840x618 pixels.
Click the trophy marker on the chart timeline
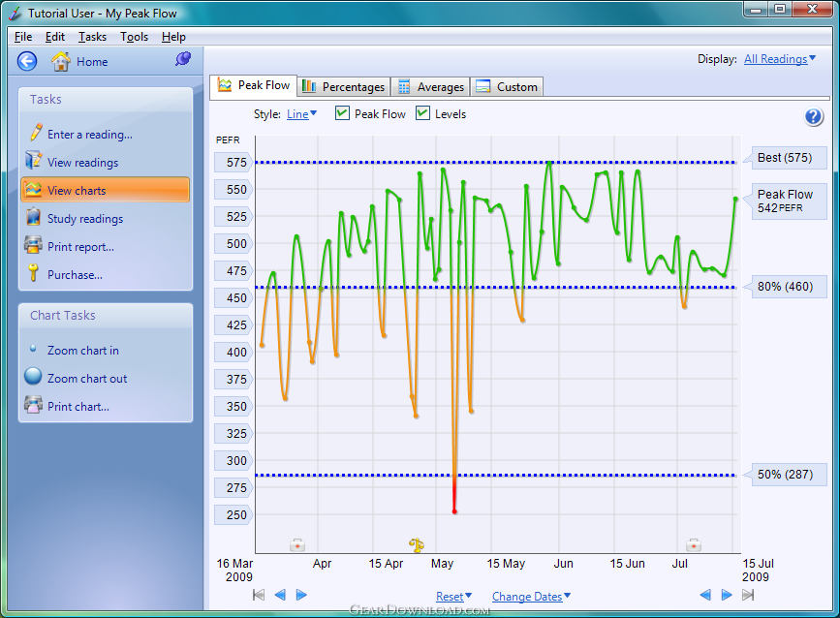417,545
